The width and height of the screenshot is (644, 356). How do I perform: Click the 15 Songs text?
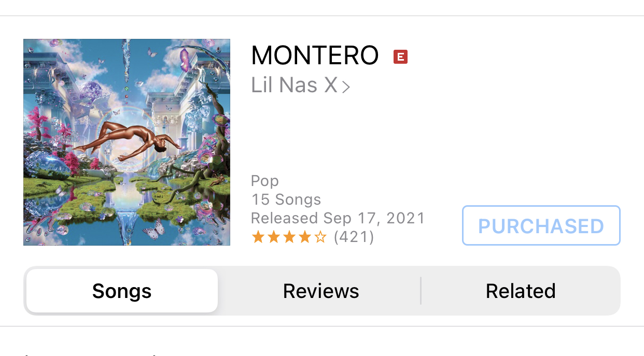coord(286,200)
